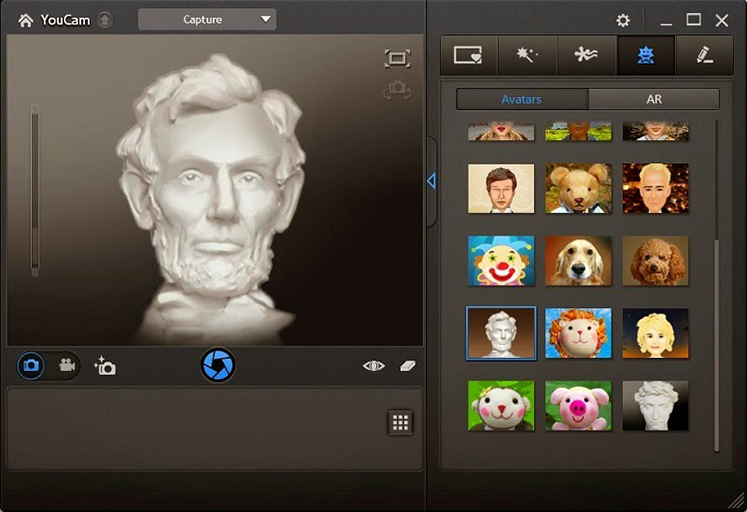
Task: Switch to the Avatars sub-tab
Action: [x=522, y=100]
